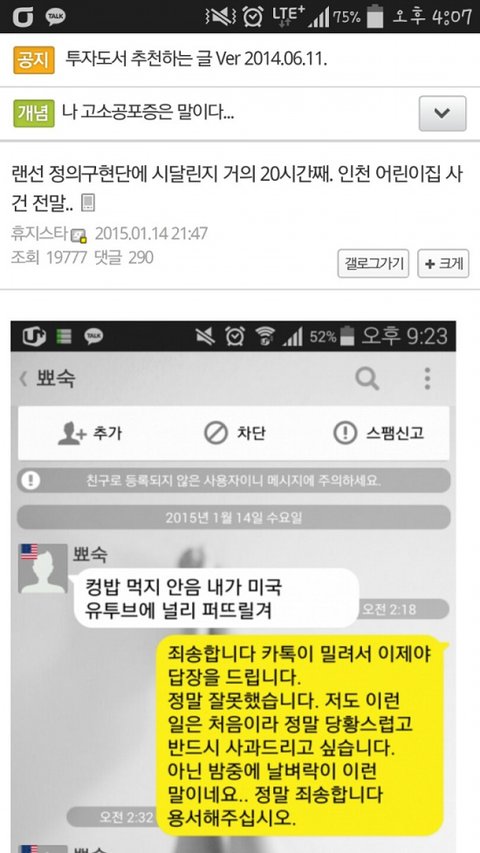Expand the concept post dropdown arrow
This screenshot has width=480, height=853.
pos(442,113)
